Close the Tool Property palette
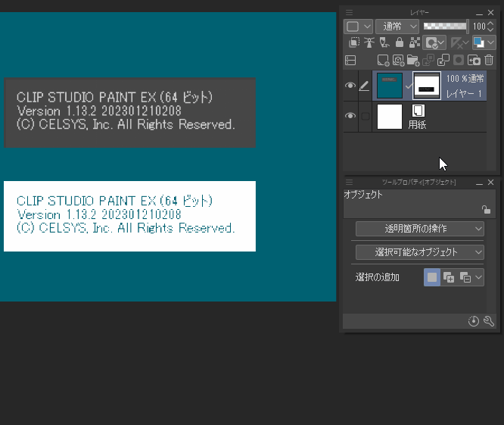Image resolution: width=504 pixels, height=425 pixels. coord(490,183)
